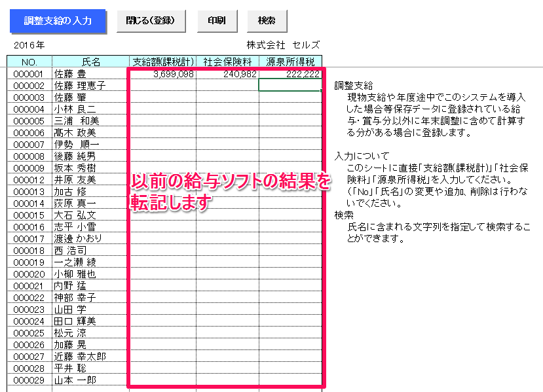Click 源泉所得税 cell in 山本 一郎 row
This screenshot has height=392, width=543.
[290, 380]
